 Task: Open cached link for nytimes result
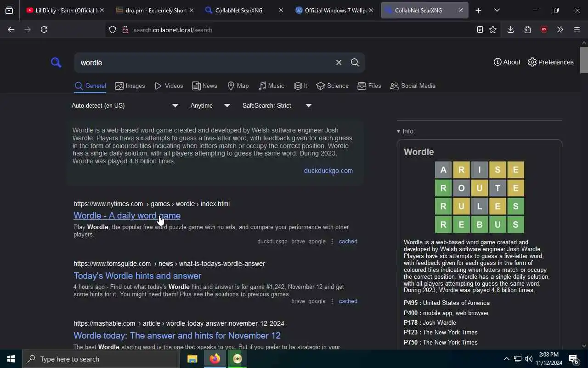pyautogui.click(x=348, y=241)
